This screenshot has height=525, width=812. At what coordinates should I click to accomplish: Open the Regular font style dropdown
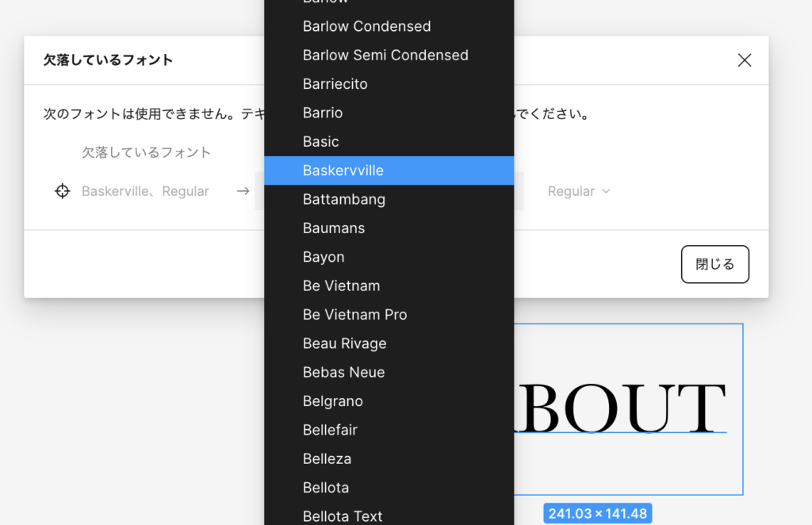pyautogui.click(x=579, y=191)
